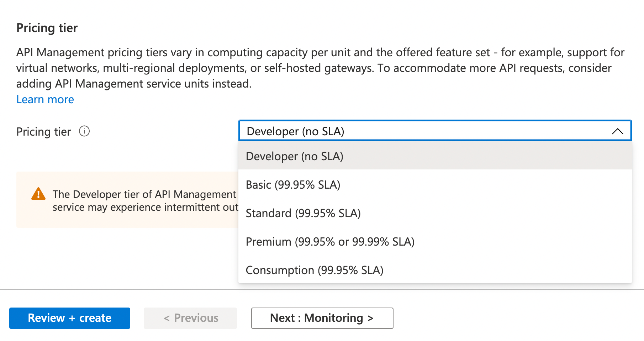Click Review + create
This screenshot has width=644, height=341.
point(69,318)
